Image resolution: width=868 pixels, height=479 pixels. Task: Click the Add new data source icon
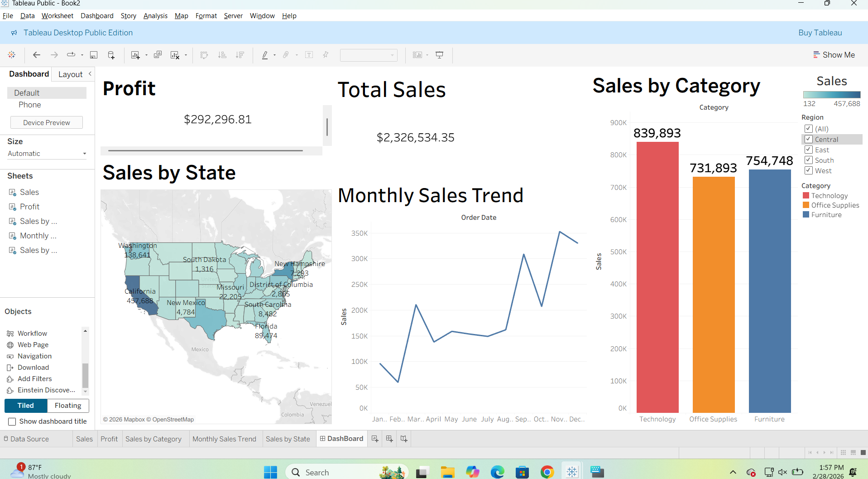(x=111, y=55)
